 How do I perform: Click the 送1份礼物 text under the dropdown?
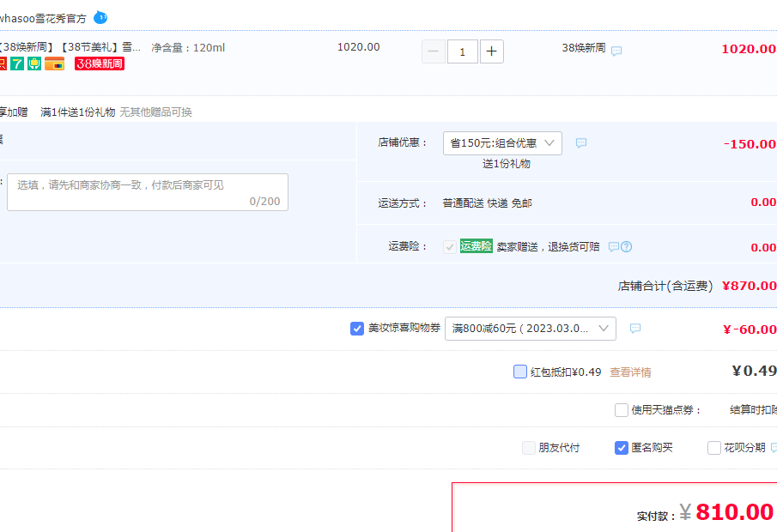click(507, 164)
